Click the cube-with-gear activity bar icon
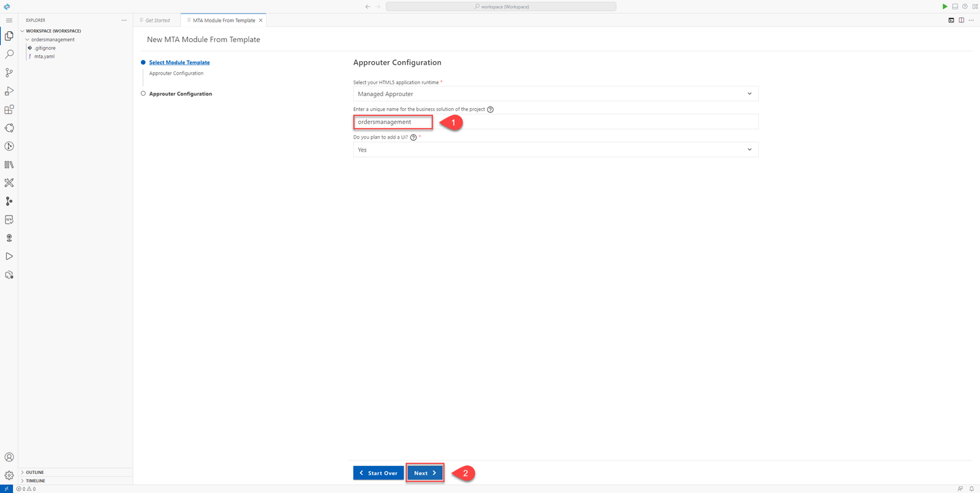The image size is (980, 493). [x=9, y=275]
